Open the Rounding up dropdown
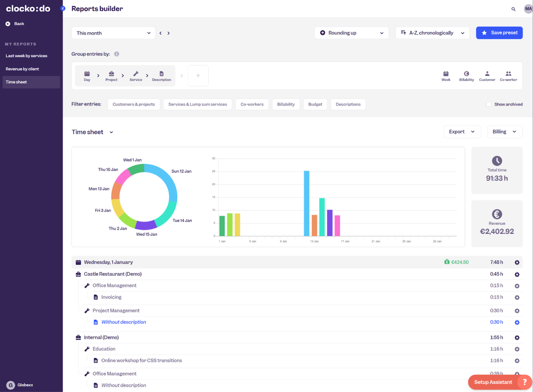 click(351, 33)
